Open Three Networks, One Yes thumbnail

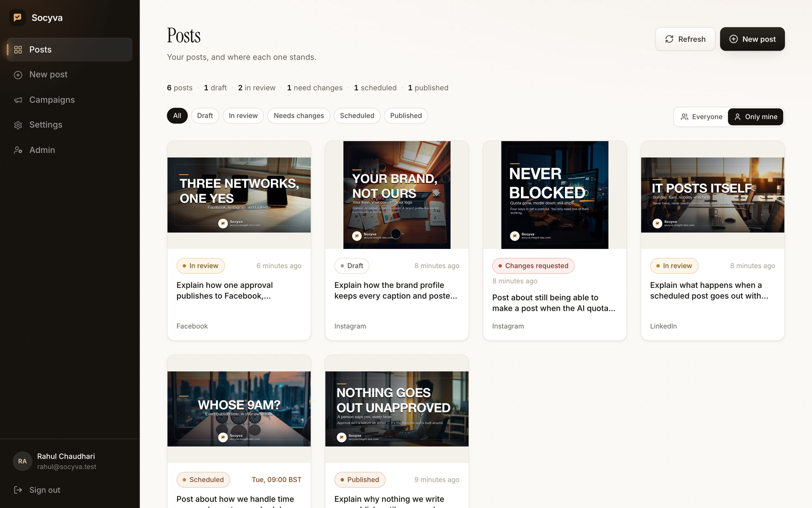239,195
